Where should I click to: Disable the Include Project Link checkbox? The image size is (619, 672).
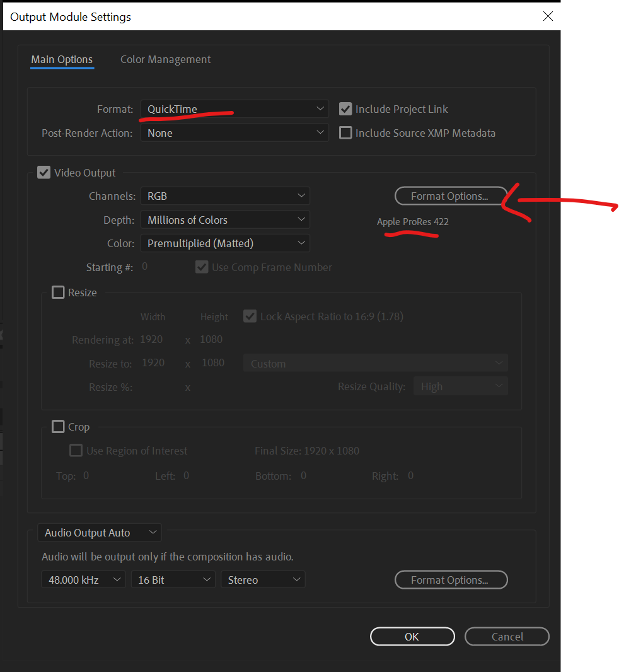click(x=345, y=108)
